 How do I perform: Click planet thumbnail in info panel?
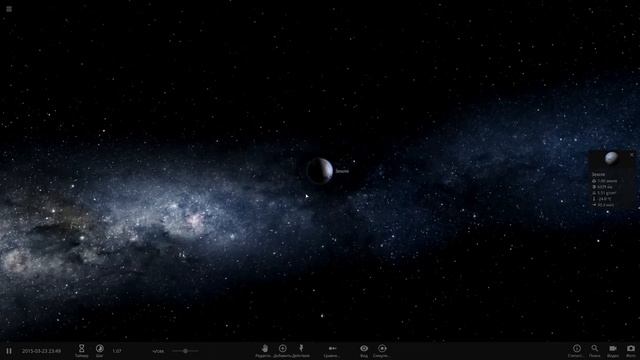click(611, 158)
